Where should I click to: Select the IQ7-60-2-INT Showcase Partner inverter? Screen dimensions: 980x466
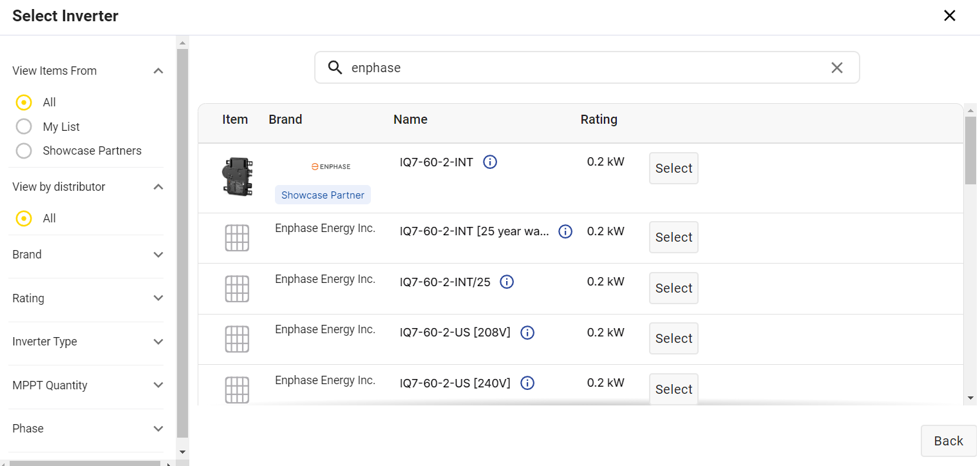[674, 168]
